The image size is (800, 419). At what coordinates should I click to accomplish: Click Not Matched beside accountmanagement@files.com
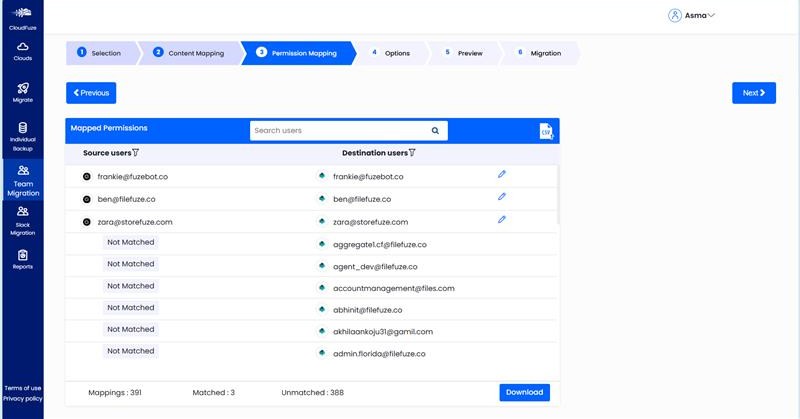coord(131,286)
